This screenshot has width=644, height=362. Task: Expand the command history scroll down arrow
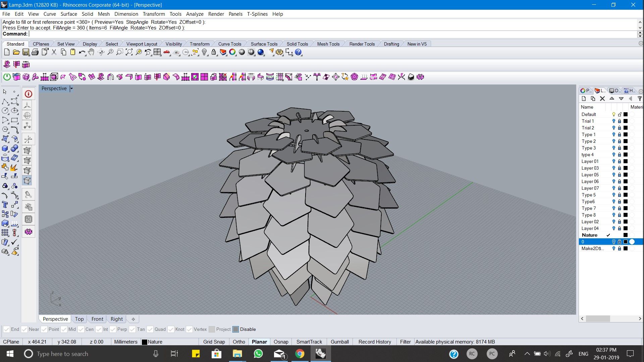coord(640,28)
